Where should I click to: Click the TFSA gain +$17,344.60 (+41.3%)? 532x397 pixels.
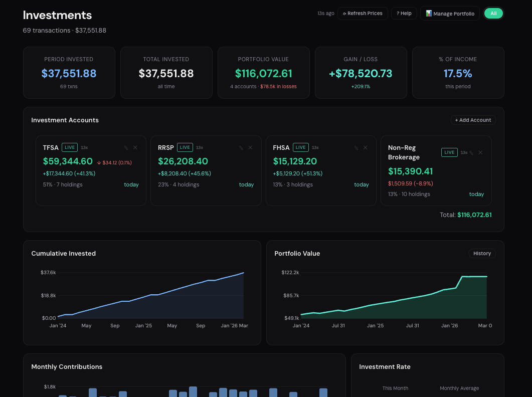69,173
